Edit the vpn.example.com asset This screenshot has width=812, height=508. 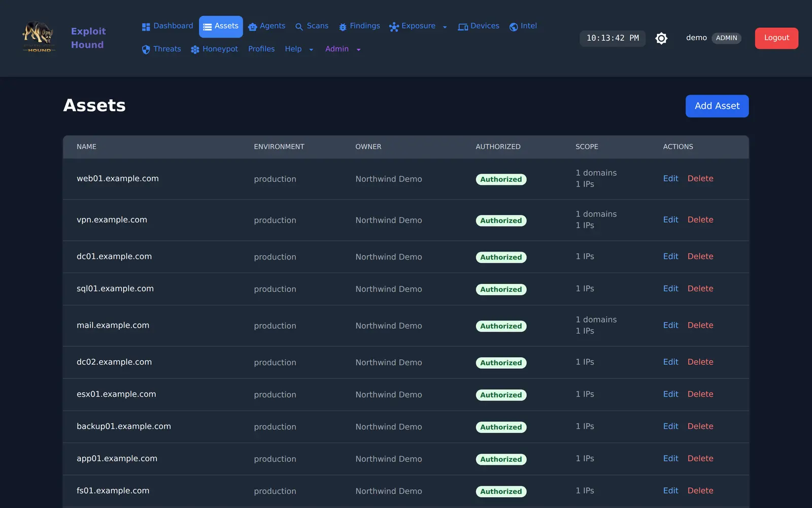[670, 220]
